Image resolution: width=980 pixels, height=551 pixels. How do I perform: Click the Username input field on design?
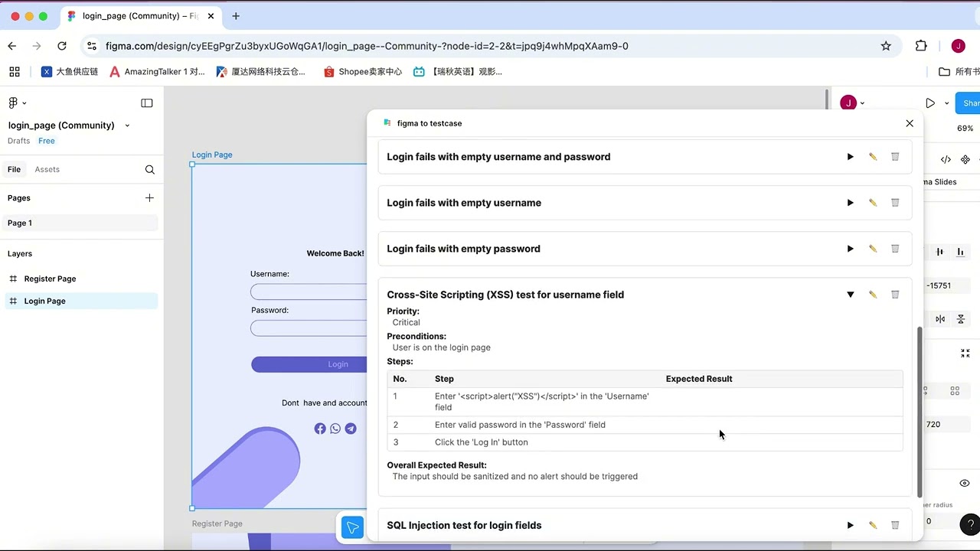point(309,292)
